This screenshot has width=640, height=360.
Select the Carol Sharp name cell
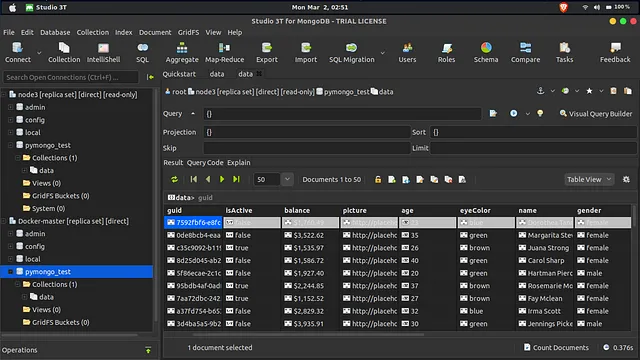pos(545,260)
